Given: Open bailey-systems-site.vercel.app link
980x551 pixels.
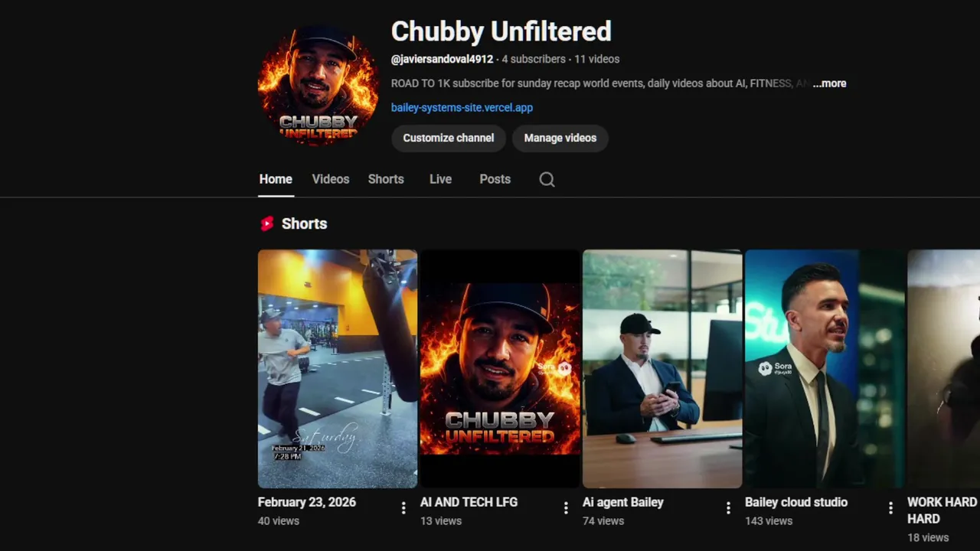Looking at the screenshot, I should click(x=462, y=108).
